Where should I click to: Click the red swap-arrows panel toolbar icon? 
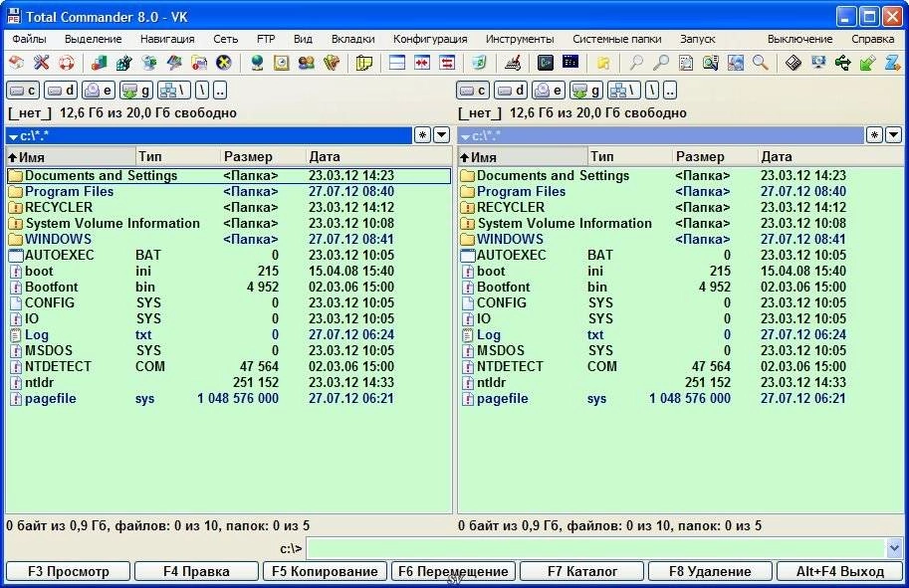coord(447,62)
